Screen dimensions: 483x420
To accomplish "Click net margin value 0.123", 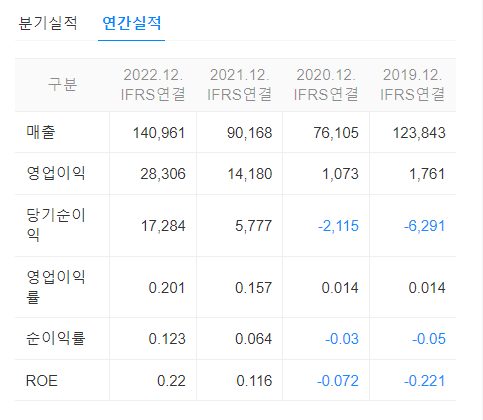I will click(x=167, y=339).
